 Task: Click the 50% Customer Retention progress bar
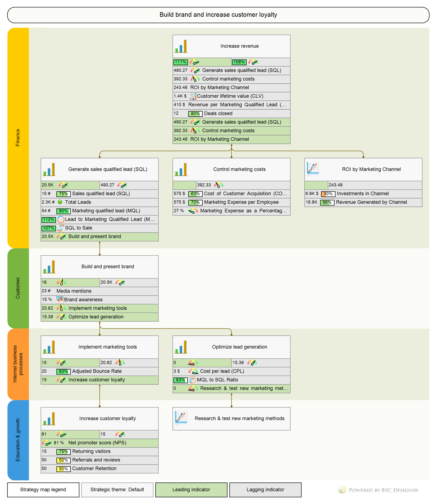63,469
